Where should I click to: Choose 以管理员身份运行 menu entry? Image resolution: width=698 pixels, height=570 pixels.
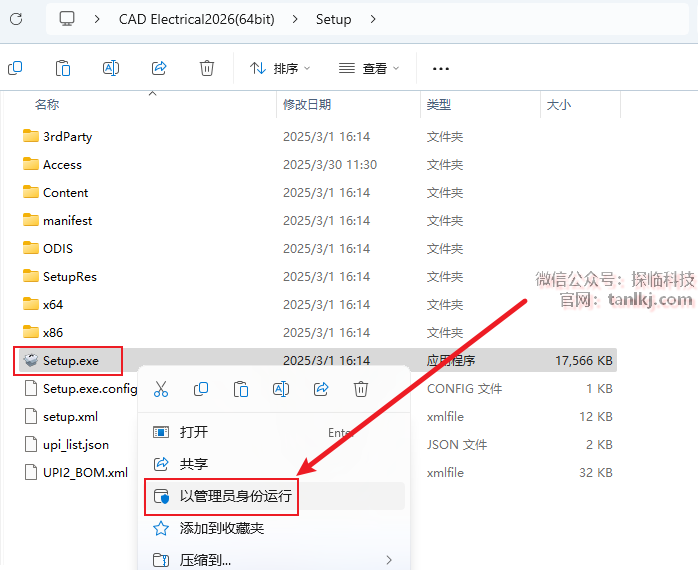[275, 496]
